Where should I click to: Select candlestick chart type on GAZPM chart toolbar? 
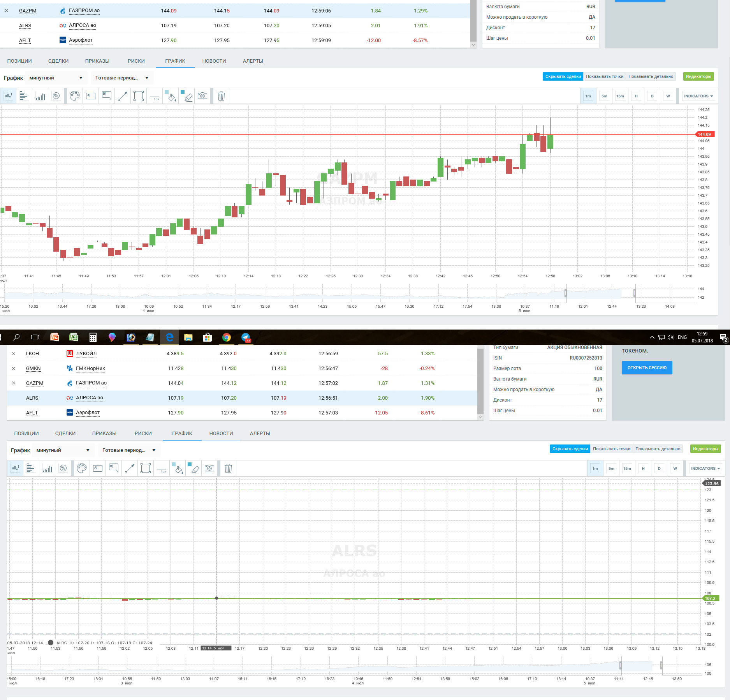click(8, 96)
